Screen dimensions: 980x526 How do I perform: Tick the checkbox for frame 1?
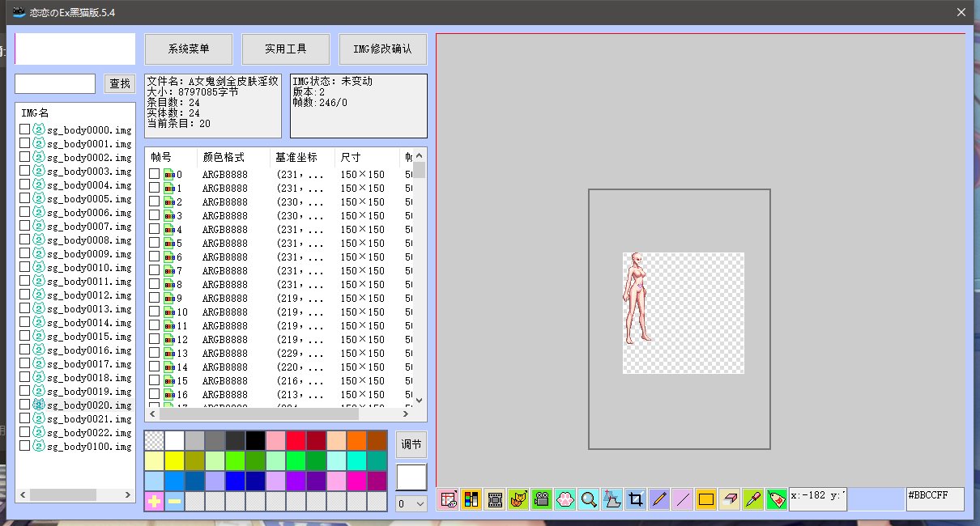click(x=154, y=189)
